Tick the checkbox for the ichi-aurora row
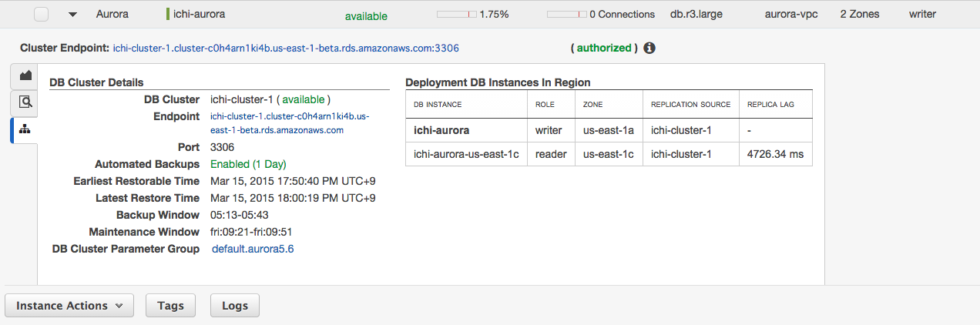Image resolution: width=980 pixels, height=325 pixels. pyautogui.click(x=42, y=14)
